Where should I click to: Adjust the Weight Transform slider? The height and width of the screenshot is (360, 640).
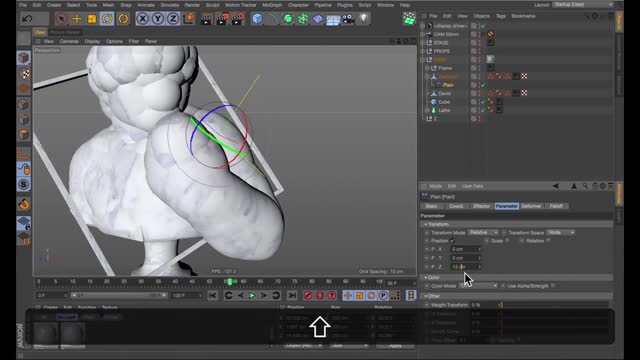click(553, 305)
